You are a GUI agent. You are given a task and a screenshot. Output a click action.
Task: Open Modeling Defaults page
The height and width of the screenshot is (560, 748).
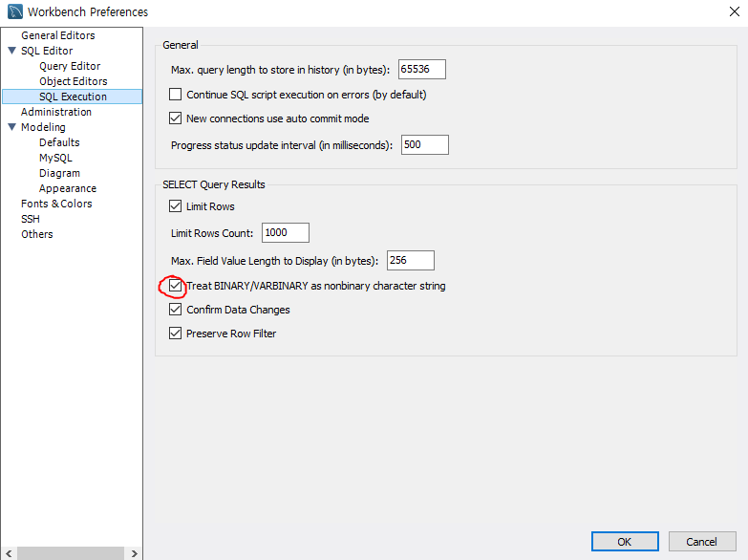click(59, 142)
